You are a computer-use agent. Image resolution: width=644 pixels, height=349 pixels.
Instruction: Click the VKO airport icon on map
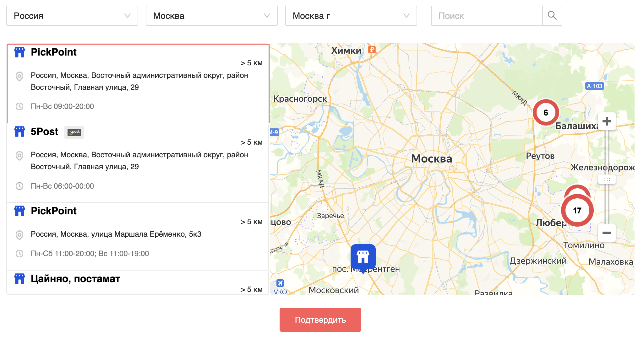click(280, 283)
